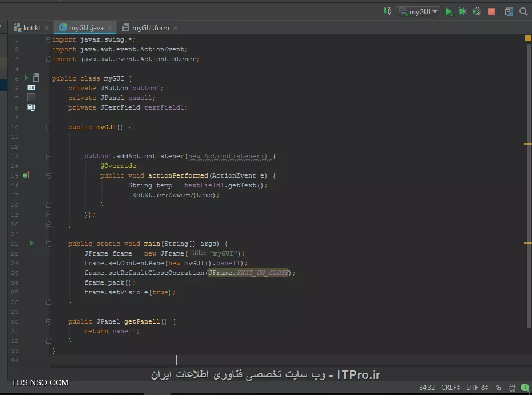Click run gutter arrow beside main method
Image resolution: width=532 pixels, height=395 pixels.
tap(31, 243)
